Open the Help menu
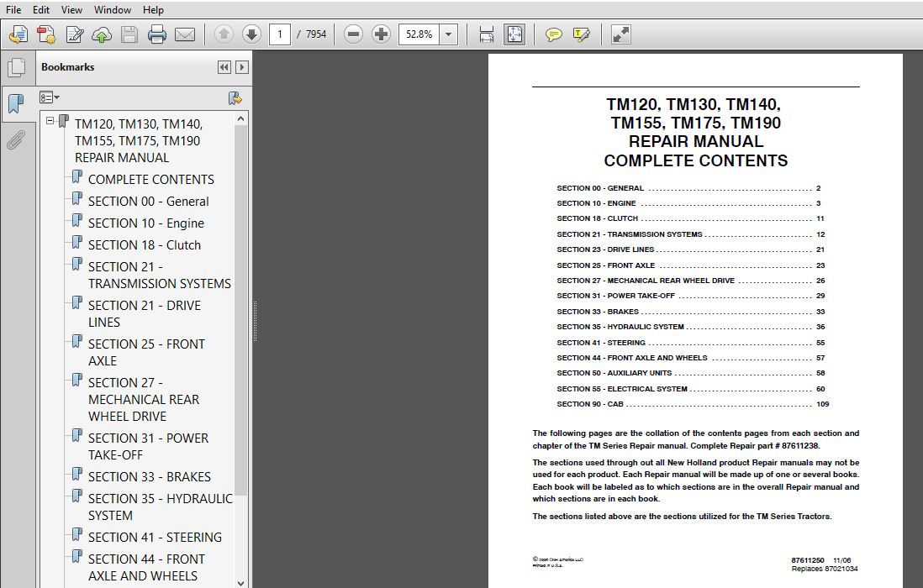Screen dimensions: 923x588 pos(153,10)
